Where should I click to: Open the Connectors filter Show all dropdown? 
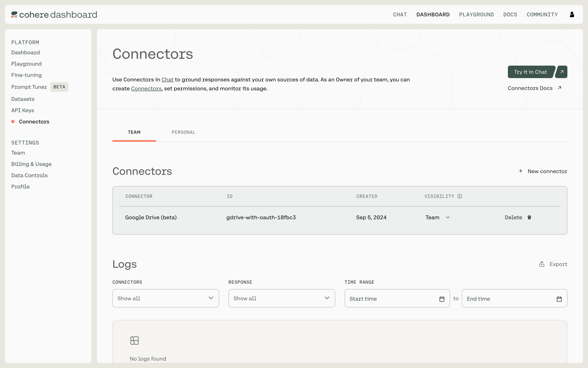166,298
